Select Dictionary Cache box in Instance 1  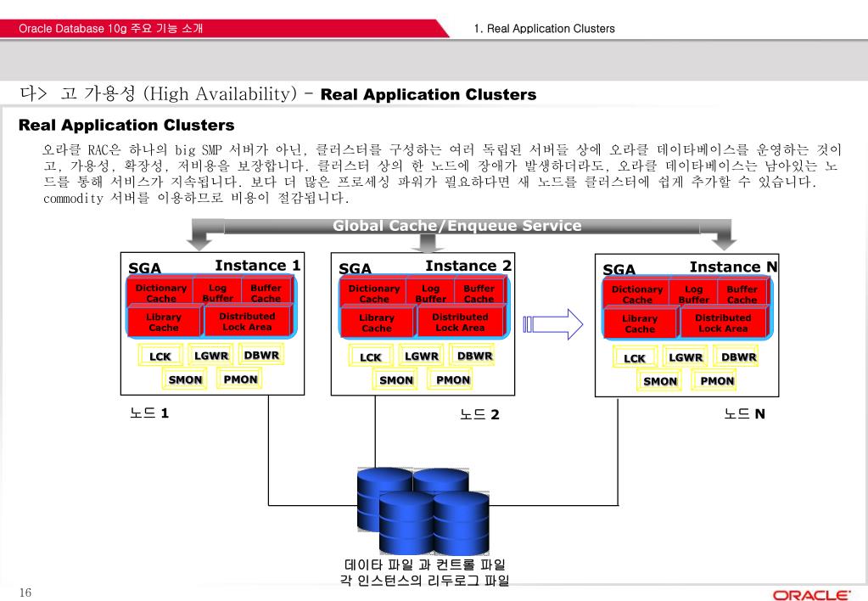(160, 293)
